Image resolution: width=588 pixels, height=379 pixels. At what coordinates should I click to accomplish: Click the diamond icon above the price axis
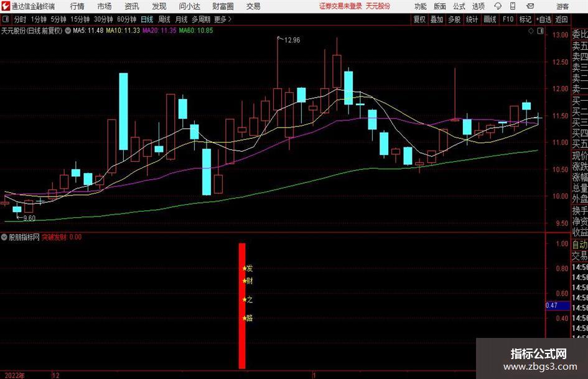coord(531,31)
